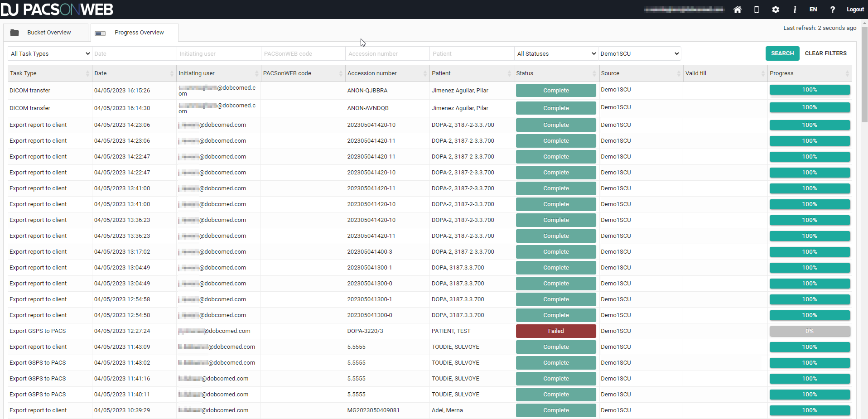Select the date 04/05/2023 11:40:11
Screen dimensions: 868x419
click(122, 395)
